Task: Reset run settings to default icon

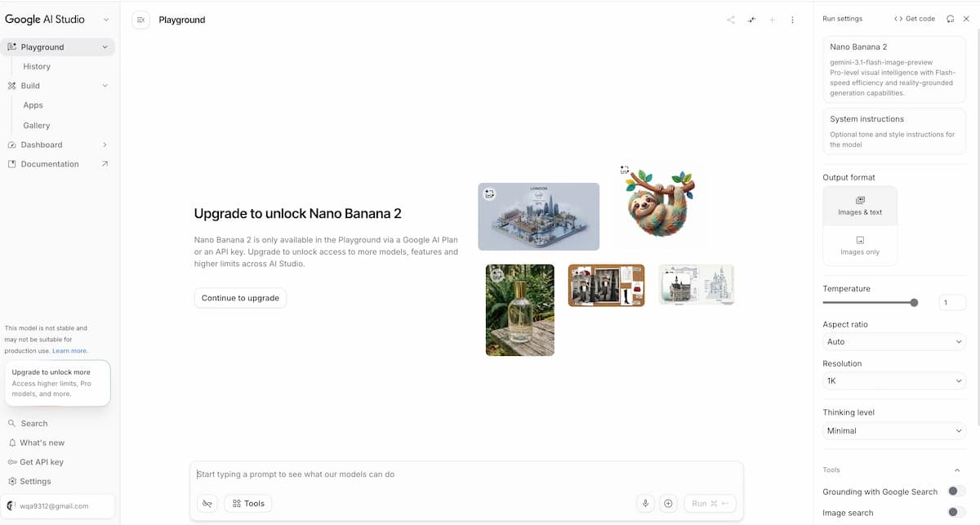Action: tap(950, 19)
